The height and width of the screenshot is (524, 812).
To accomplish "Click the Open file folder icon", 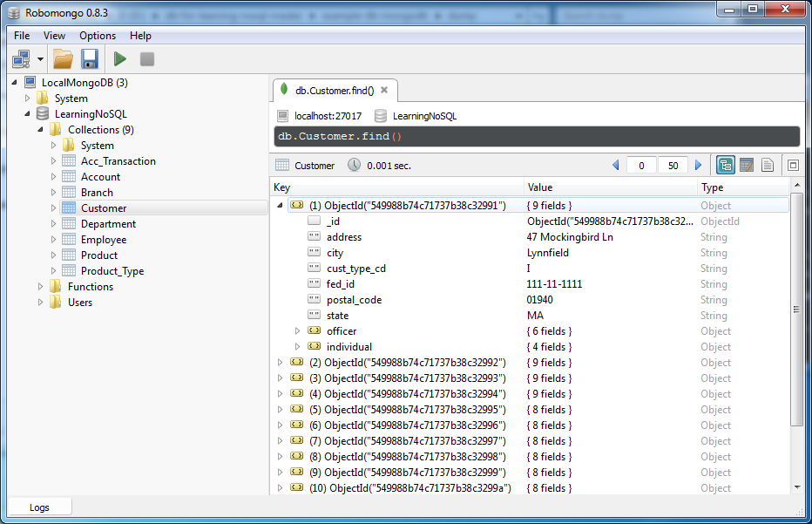I will coord(64,59).
